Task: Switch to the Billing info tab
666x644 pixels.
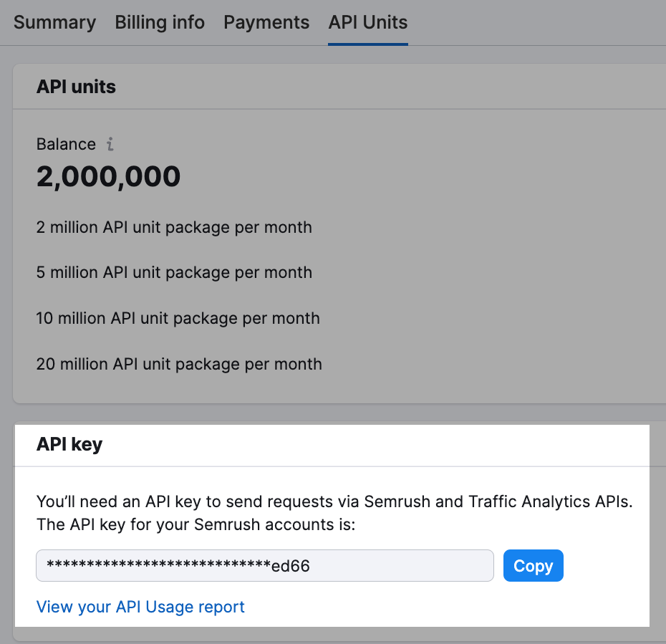Action: 159,22
